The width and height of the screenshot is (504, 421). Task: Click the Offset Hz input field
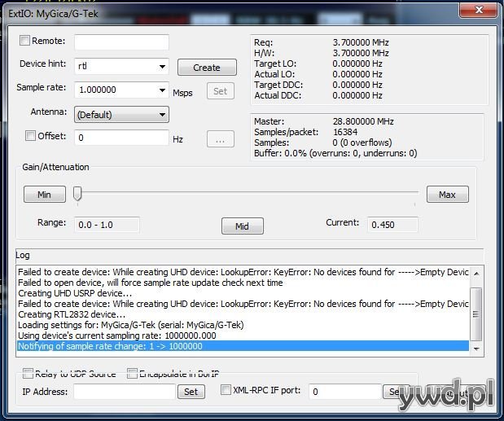[x=121, y=138]
